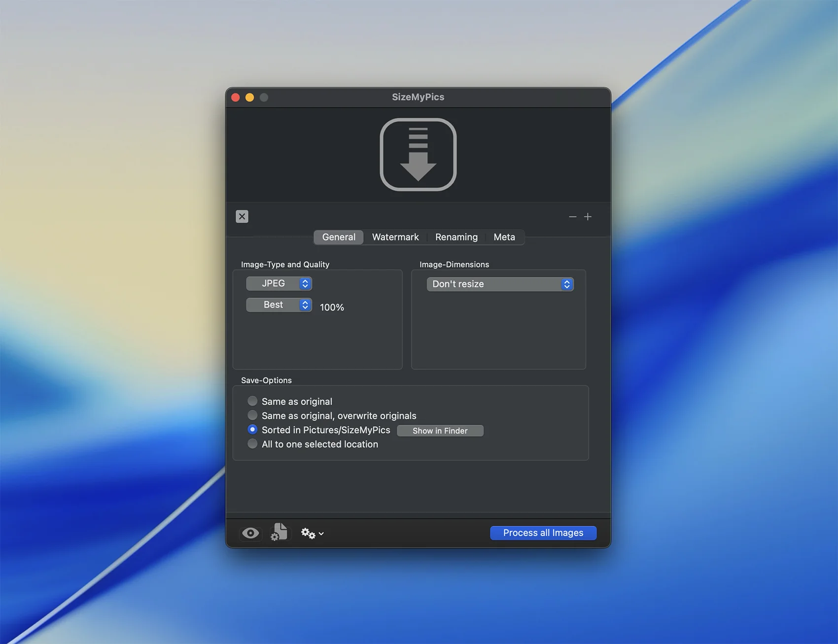
Task: Click the document with gear icon
Action: click(x=279, y=533)
